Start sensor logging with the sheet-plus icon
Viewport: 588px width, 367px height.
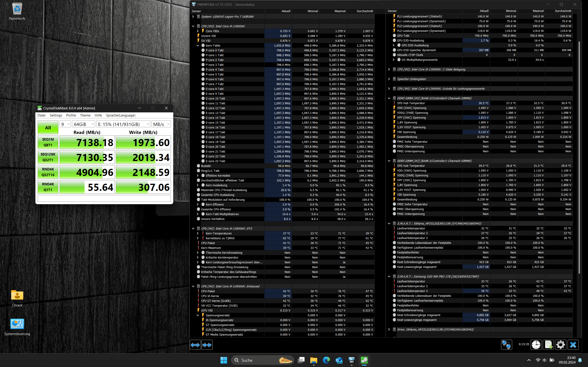coord(548,345)
